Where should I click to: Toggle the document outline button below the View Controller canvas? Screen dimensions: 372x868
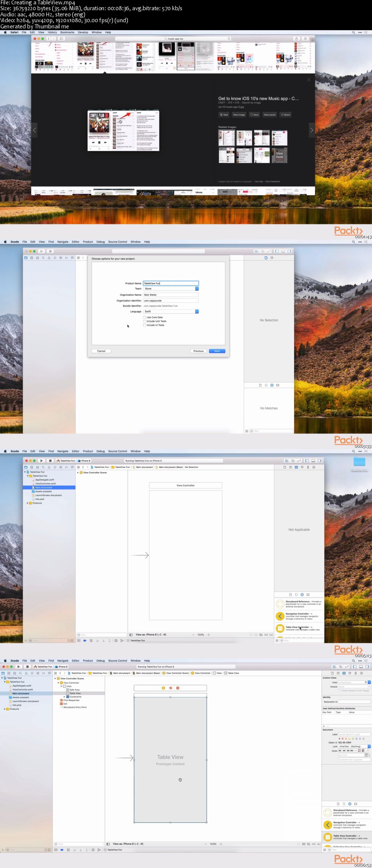click(131, 635)
